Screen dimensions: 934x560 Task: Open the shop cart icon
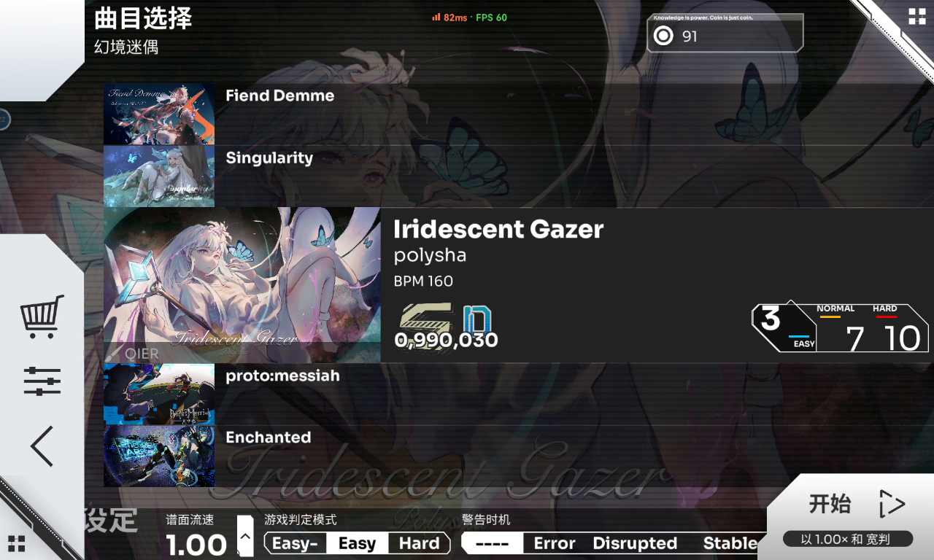point(42,316)
